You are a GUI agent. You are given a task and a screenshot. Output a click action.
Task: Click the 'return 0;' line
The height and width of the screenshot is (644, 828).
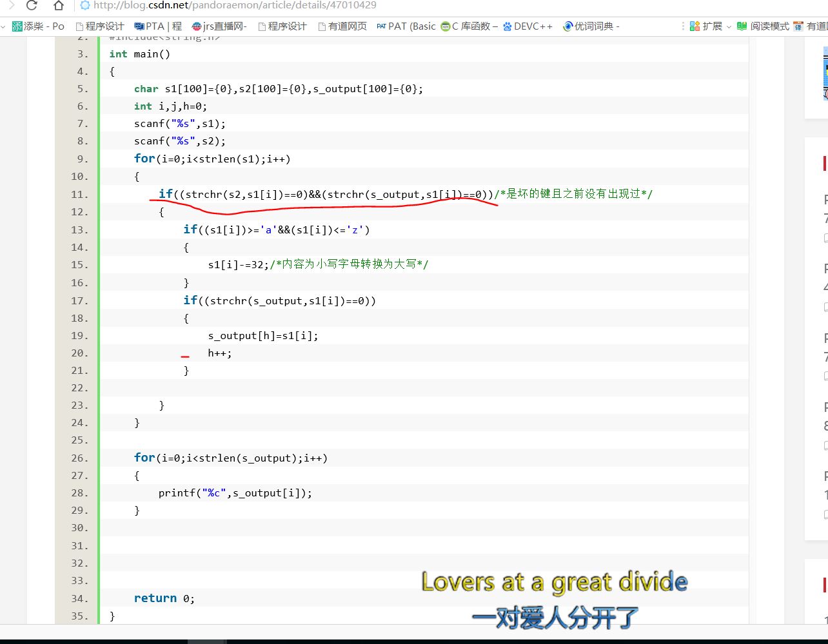pos(164,598)
